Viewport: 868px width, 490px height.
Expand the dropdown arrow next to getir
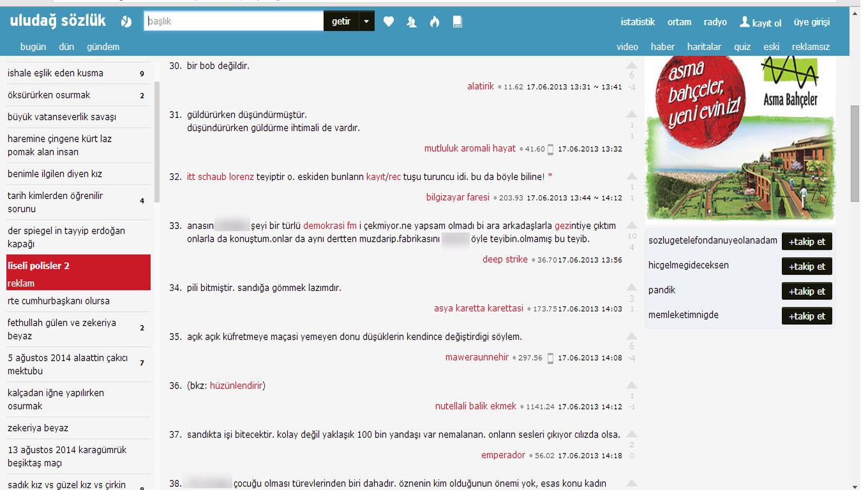366,21
